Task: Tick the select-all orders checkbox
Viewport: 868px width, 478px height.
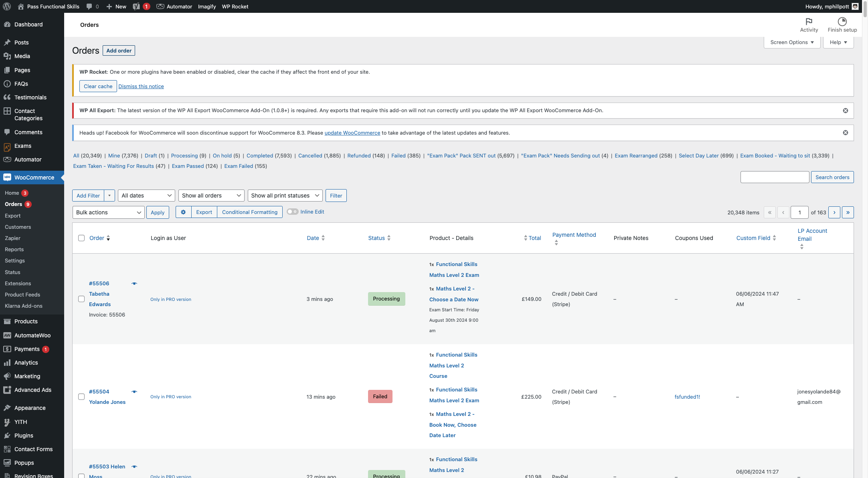Action: click(x=81, y=238)
